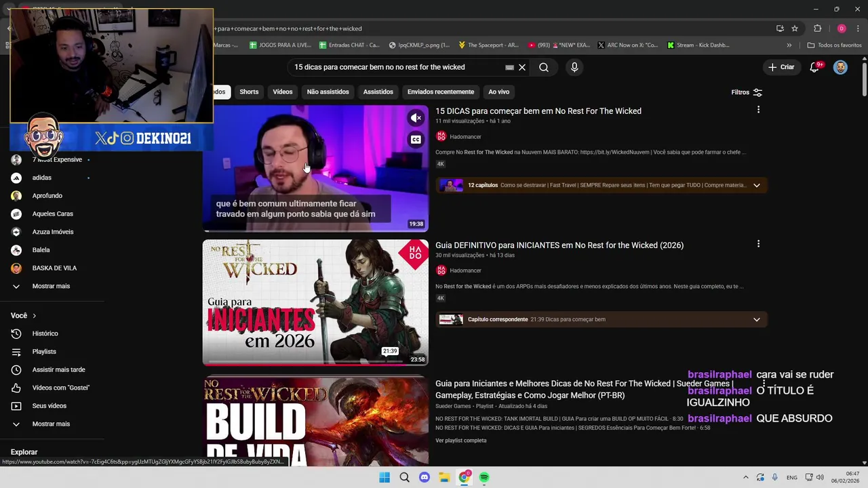The width and height of the screenshot is (868, 488).
Task: Toggle captions on the preview video
Action: [416, 140]
